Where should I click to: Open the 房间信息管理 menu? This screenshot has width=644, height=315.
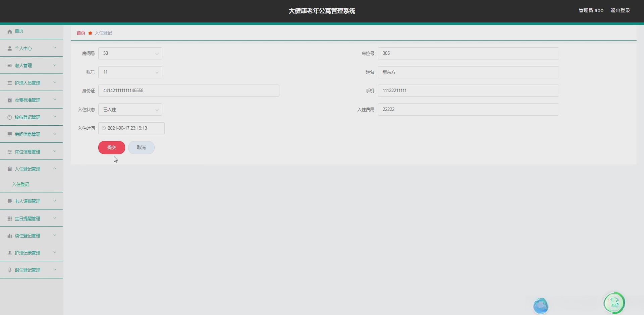point(31,134)
